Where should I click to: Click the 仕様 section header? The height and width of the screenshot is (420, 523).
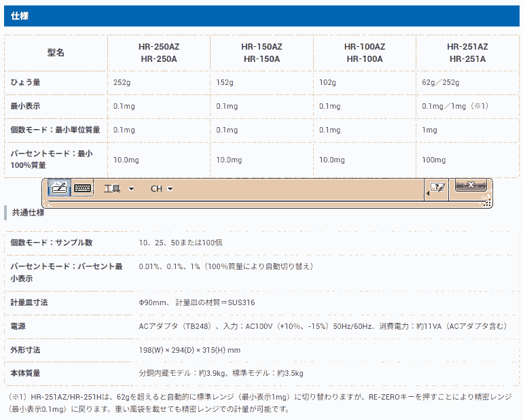pos(20,16)
